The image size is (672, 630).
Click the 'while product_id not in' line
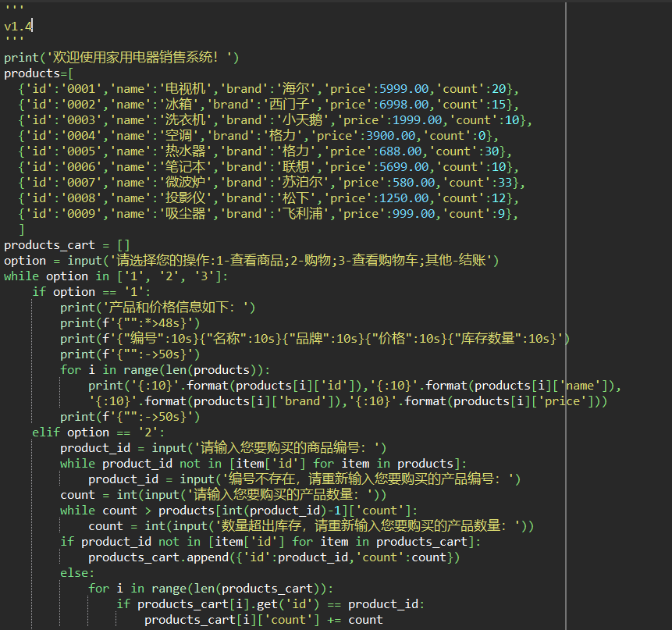[x=263, y=464]
